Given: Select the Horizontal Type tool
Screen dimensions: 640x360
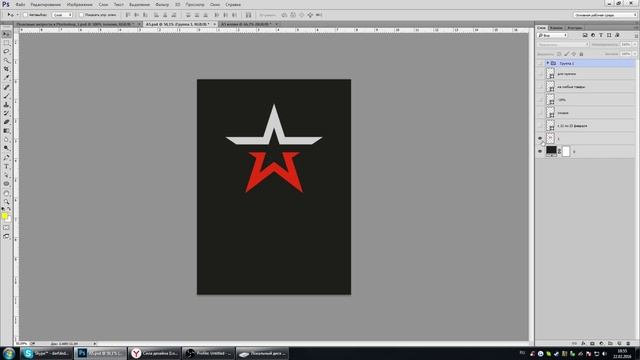Looking at the screenshot, I should (x=6, y=167).
